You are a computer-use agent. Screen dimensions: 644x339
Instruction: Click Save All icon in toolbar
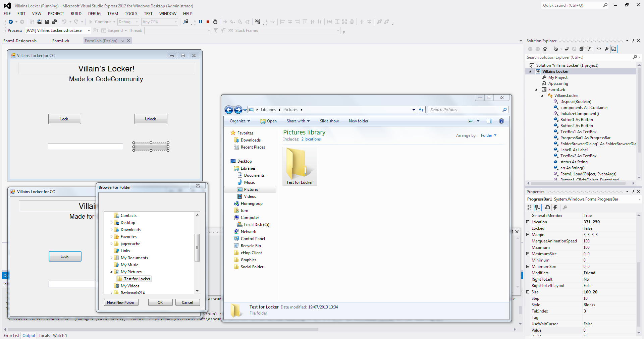coord(54,22)
